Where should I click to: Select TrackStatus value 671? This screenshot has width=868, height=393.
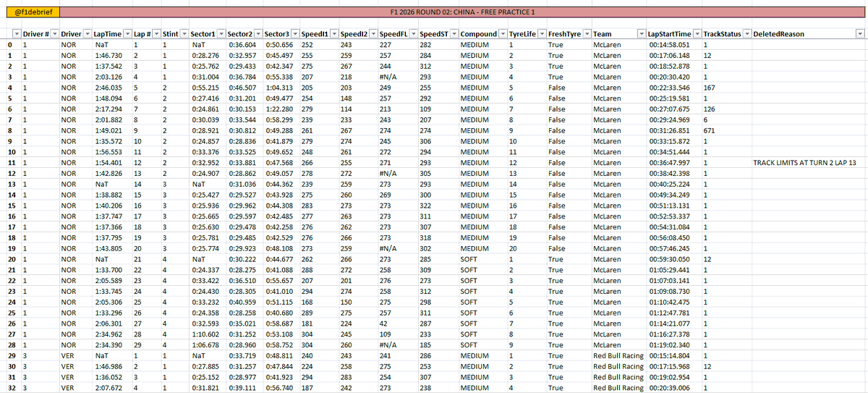tap(709, 132)
